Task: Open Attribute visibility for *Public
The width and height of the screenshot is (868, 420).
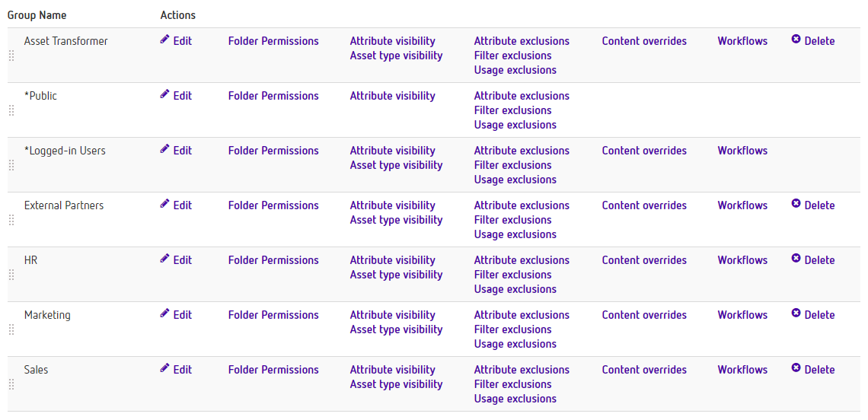Action: [392, 96]
